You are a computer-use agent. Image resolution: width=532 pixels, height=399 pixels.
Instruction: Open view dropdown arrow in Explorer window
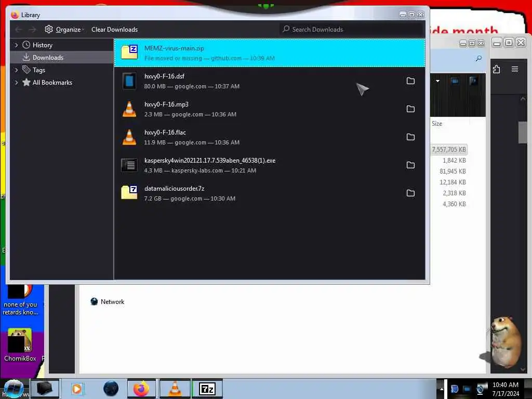coord(437,81)
